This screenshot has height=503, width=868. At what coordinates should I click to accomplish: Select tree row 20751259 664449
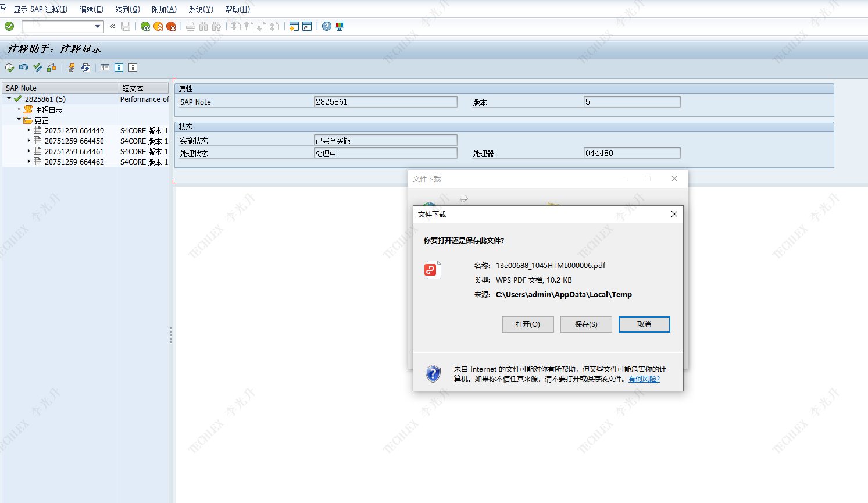74,131
